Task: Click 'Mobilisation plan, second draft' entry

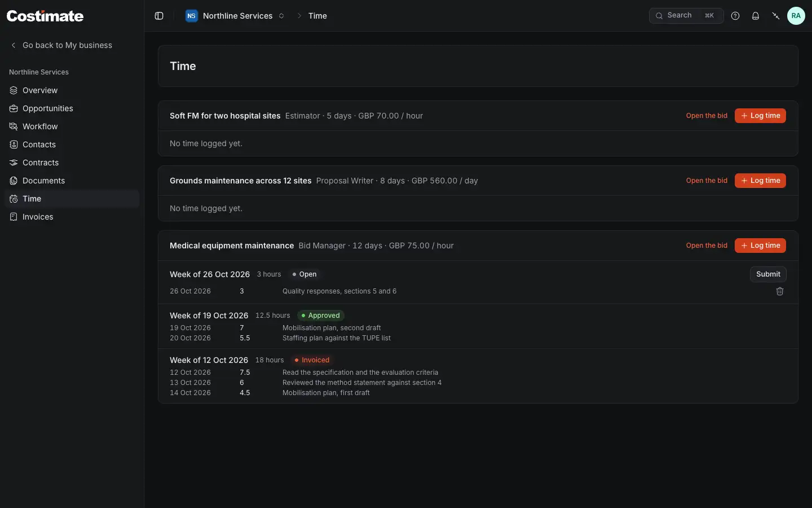Action: (332, 328)
